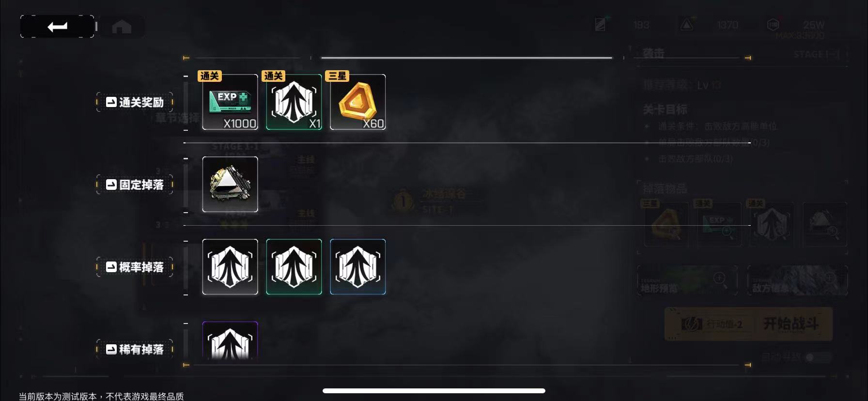Screen dimensions: 868x401
Task: Magnify the dimmed supply crate drop item
Action: pyautogui.click(x=825, y=225)
